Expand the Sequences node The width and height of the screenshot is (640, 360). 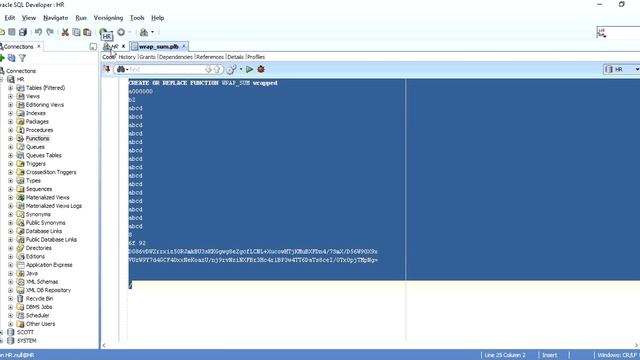[x=11, y=189]
